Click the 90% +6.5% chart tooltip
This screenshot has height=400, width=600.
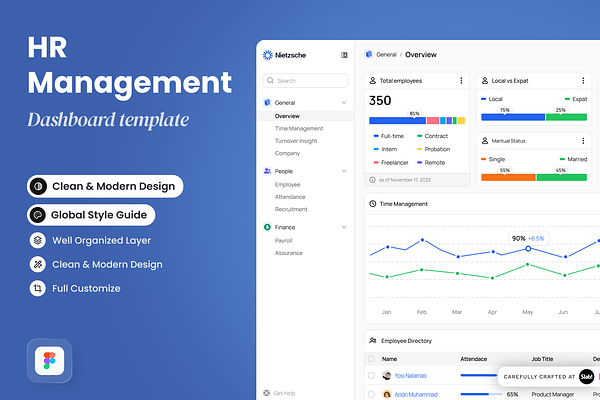coord(528,238)
